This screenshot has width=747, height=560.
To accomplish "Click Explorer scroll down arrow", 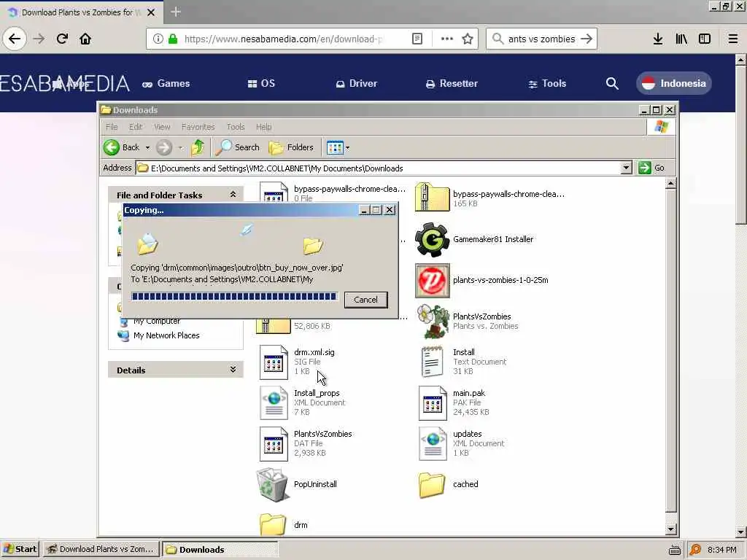I will click(x=671, y=529).
